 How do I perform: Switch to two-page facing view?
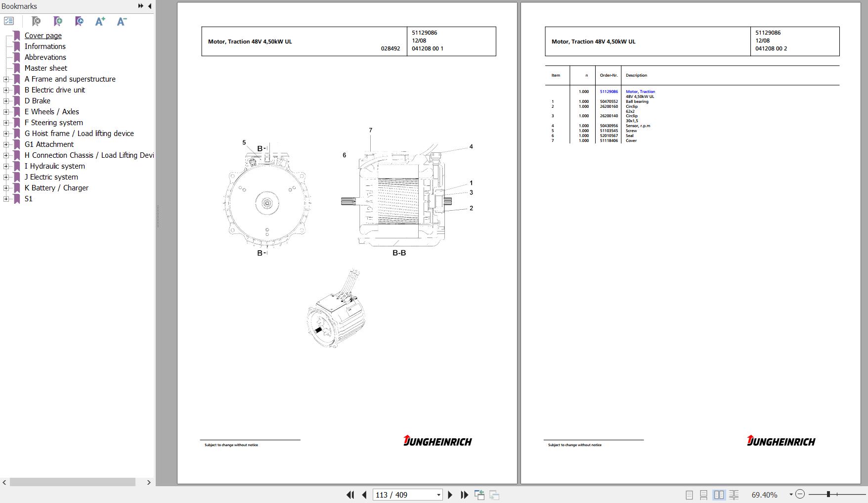point(719,495)
